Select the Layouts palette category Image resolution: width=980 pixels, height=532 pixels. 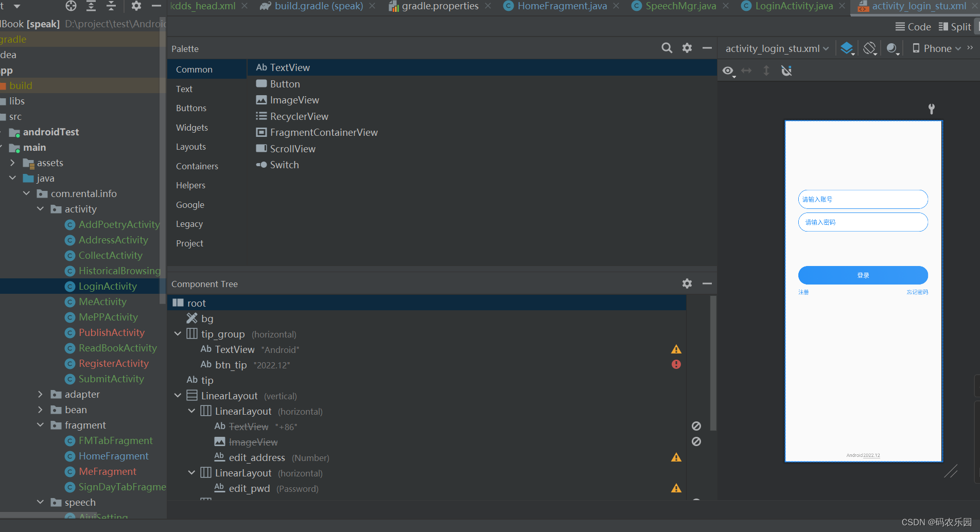(x=191, y=147)
